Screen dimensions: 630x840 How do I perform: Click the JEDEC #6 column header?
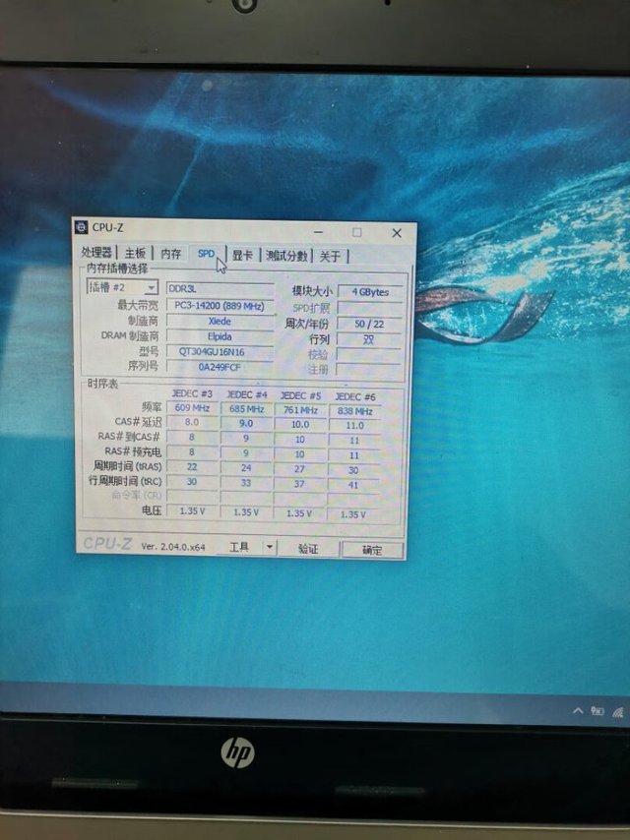click(355, 397)
